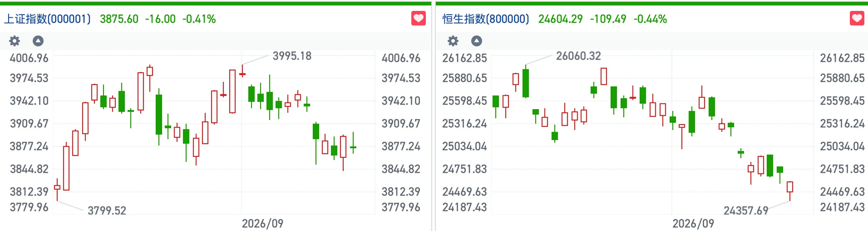The image size is (868, 231).
Task: Toggle favorite heart for 上证指数
Action: pos(419,19)
